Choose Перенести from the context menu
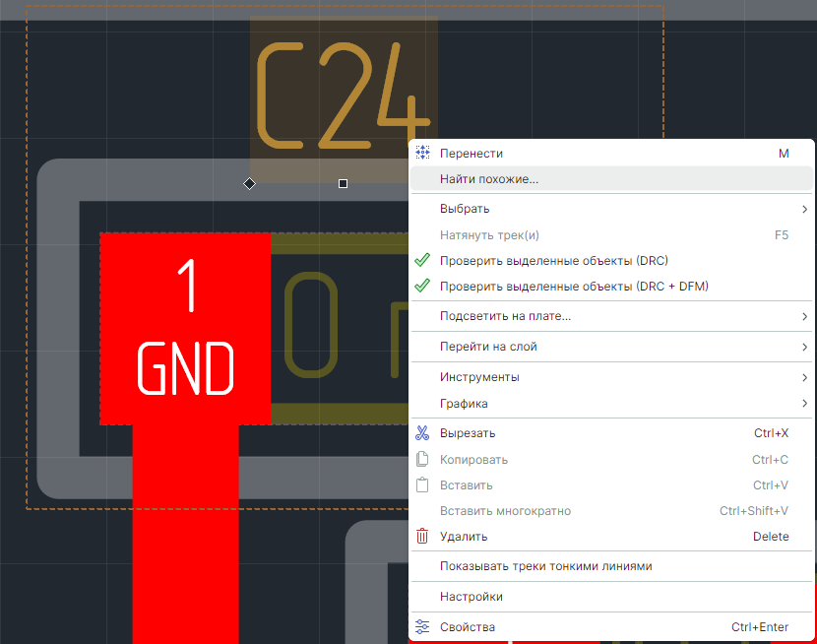 (611, 154)
